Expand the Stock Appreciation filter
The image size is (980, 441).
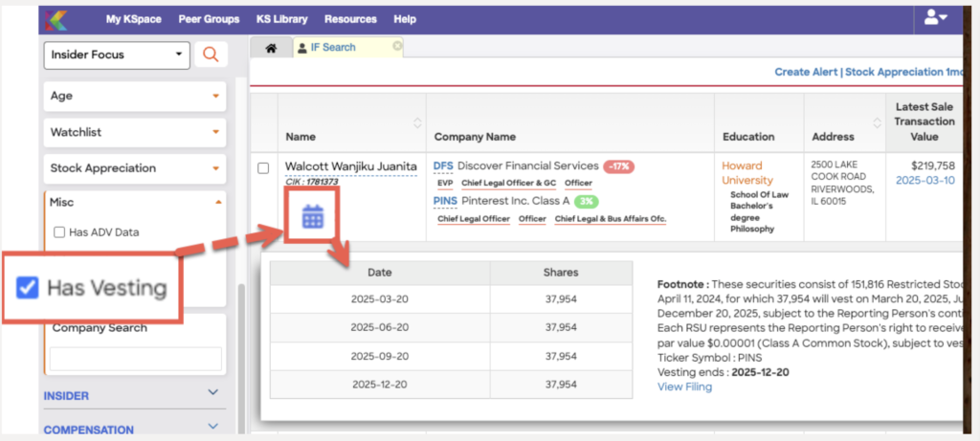point(135,168)
